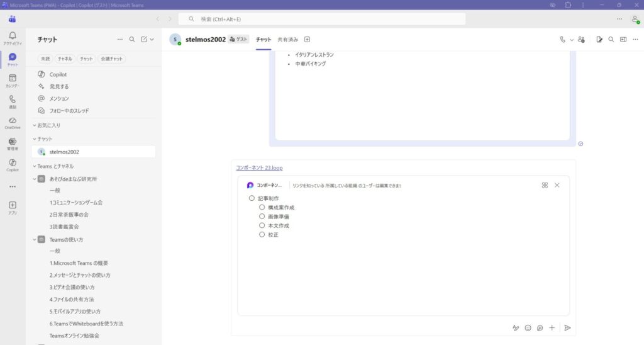
Task: Open the OneDrive app in the sidebar
Action: (x=13, y=121)
